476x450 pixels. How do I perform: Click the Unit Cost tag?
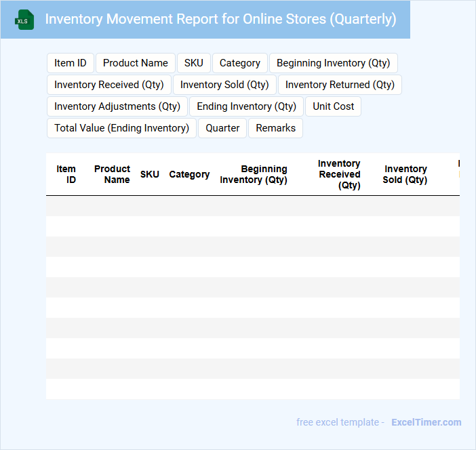[x=334, y=106]
